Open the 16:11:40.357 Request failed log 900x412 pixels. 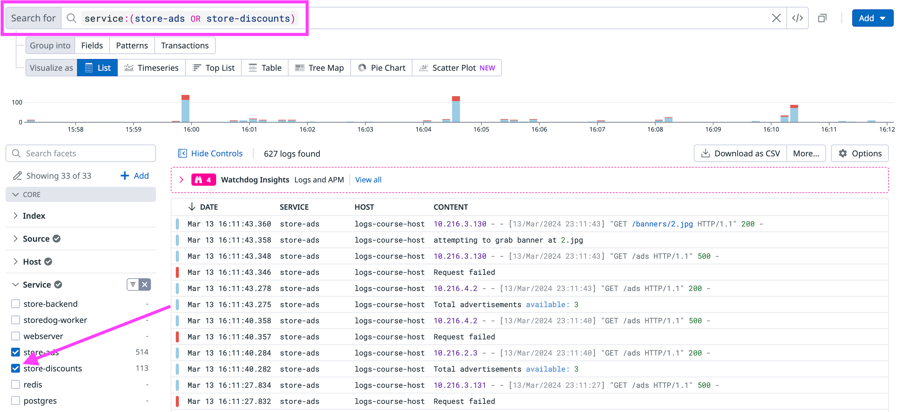pyautogui.click(x=529, y=336)
